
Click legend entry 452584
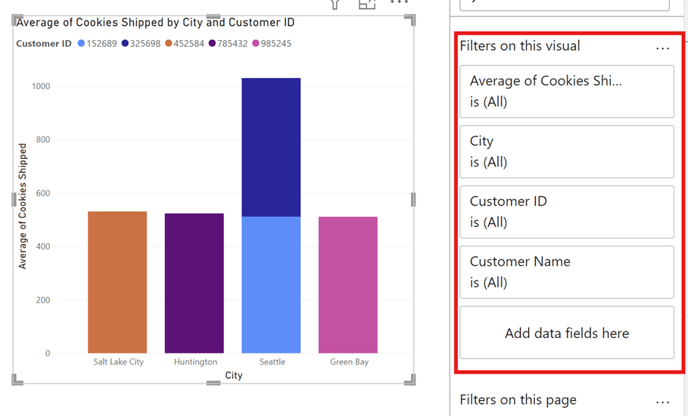pyautogui.click(x=185, y=43)
